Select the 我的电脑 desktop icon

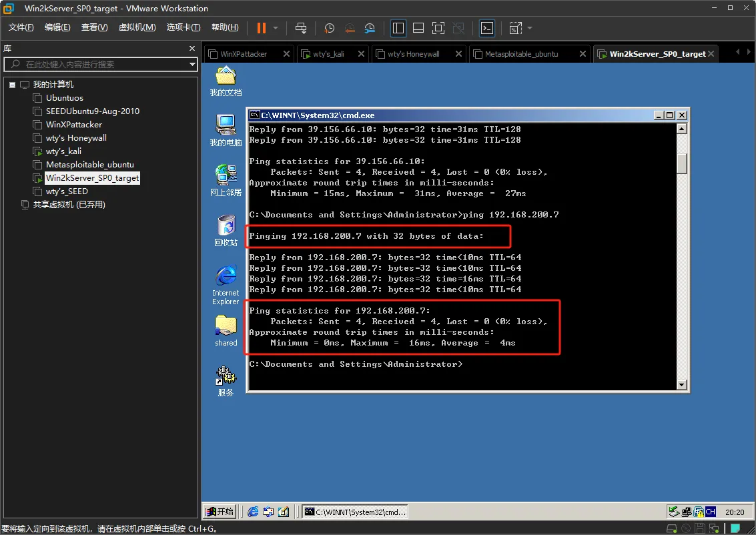tap(226, 131)
